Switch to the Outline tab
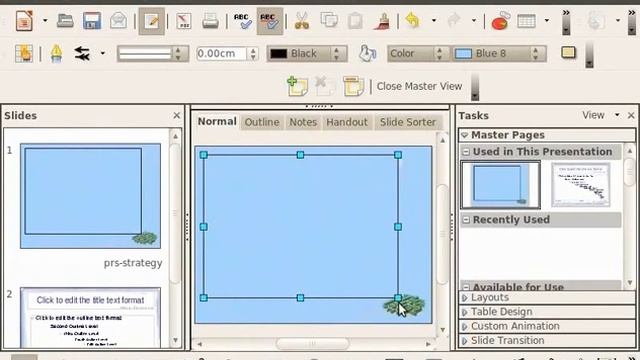 click(x=262, y=122)
